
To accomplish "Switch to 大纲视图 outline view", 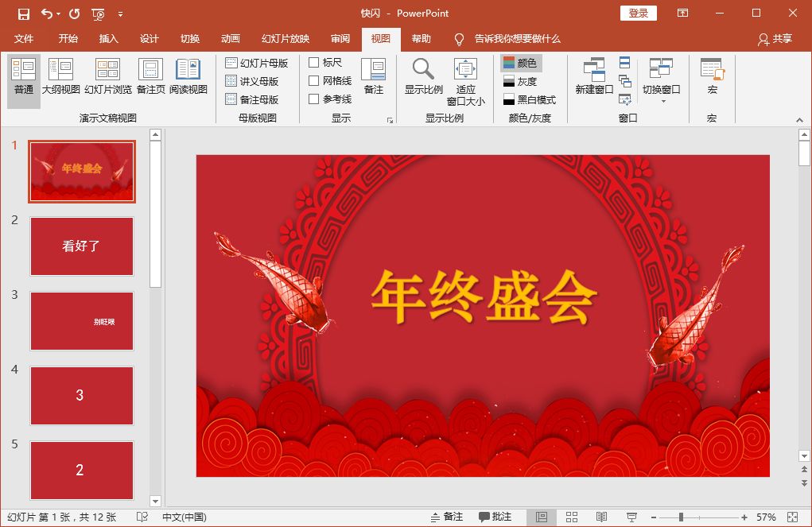I will (x=60, y=76).
